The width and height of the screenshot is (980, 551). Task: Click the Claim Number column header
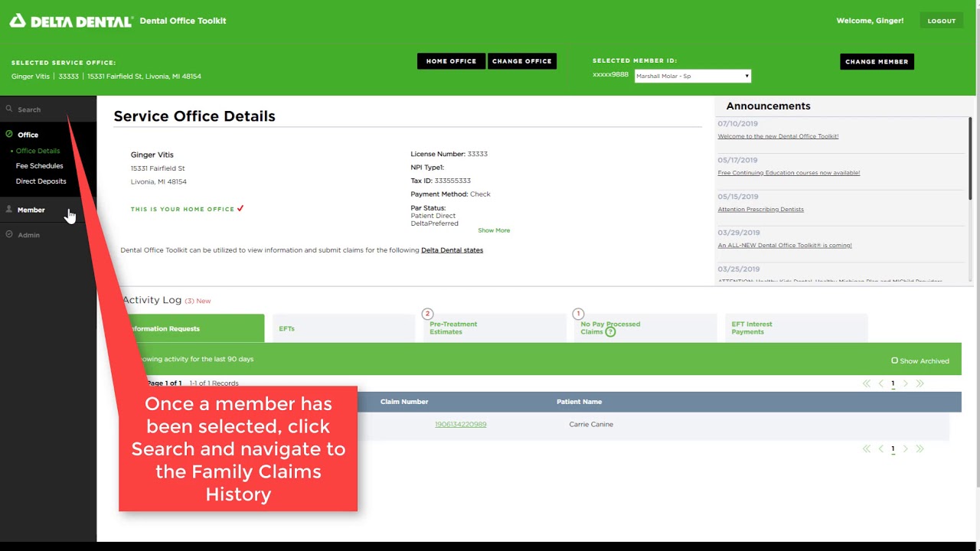tap(404, 402)
